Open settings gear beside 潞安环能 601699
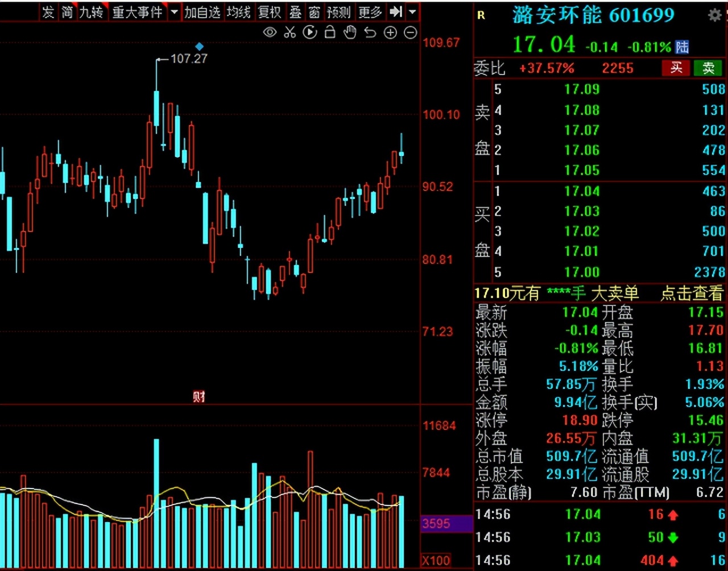Screen dimensions: 728x571 pos(715,15)
